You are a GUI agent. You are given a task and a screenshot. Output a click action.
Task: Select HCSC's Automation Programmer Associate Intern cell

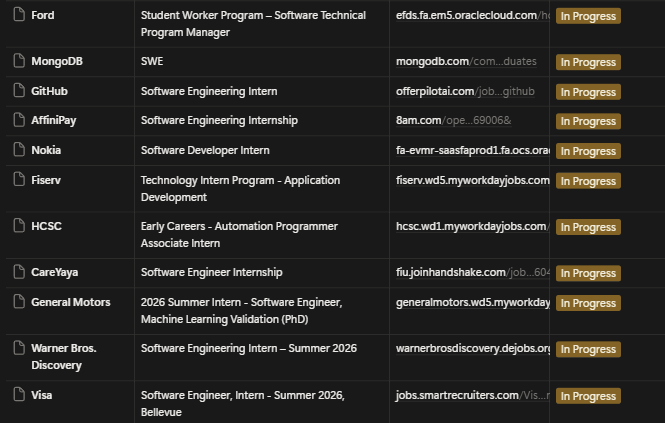tap(262, 235)
